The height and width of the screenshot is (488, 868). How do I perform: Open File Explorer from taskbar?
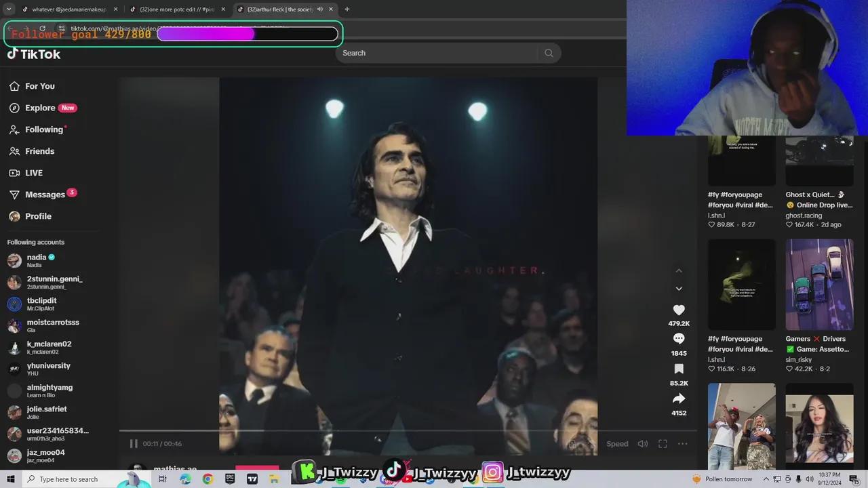point(275,479)
